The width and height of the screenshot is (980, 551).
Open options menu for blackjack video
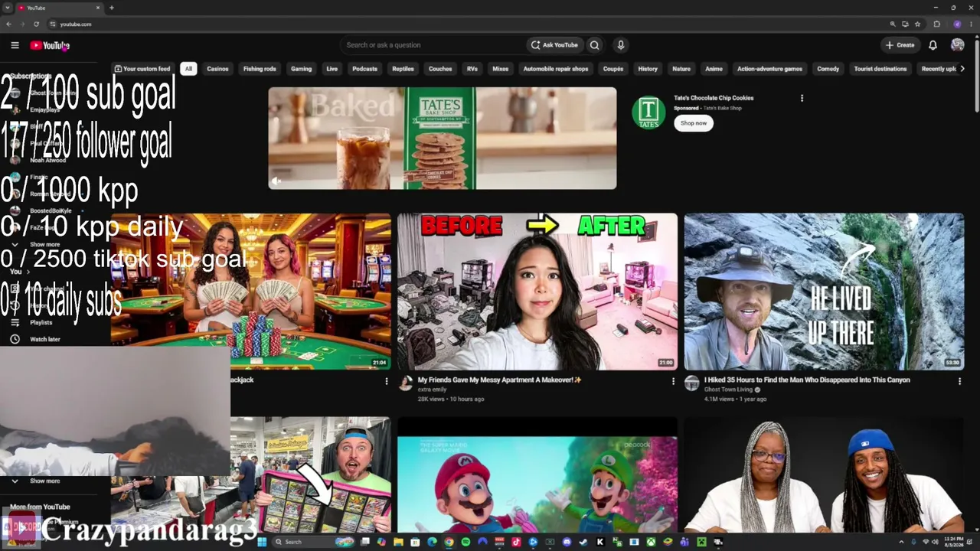coord(386,380)
